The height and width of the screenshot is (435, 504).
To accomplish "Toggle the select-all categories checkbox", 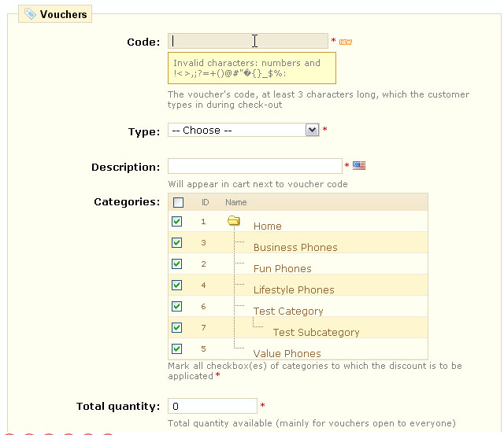I will pyautogui.click(x=178, y=202).
